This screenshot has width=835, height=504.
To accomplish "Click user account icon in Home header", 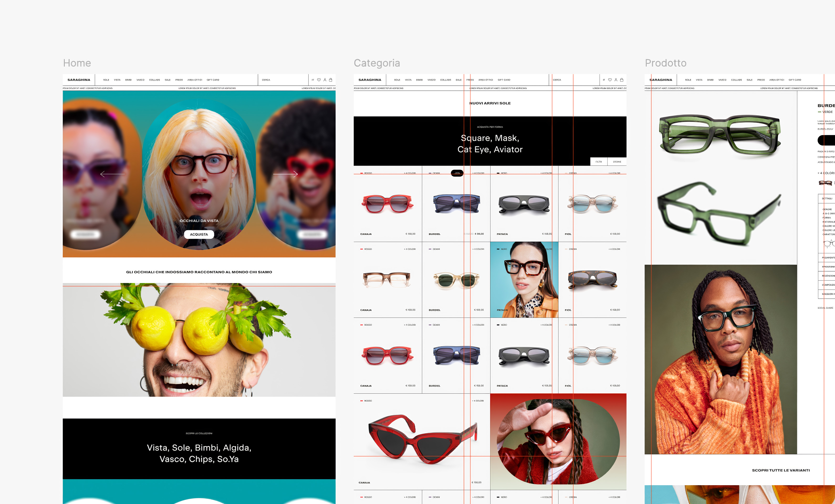I will pyautogui.click(x=325, y=80).
